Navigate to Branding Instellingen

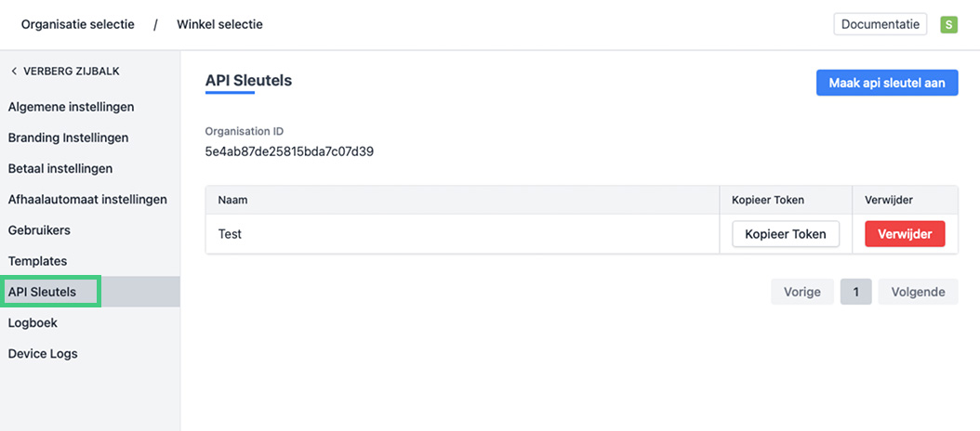click(x=68, y=137)
